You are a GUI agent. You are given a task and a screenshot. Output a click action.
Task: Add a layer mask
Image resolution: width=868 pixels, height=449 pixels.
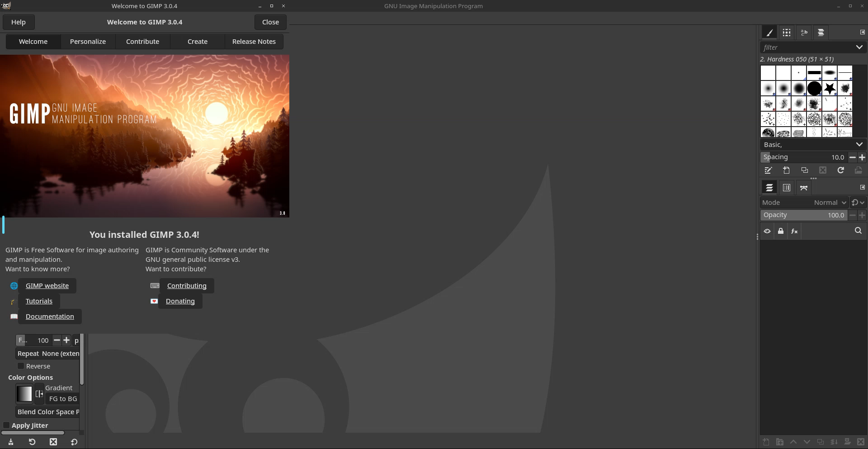pyautogui.click(x=848, y=442)
